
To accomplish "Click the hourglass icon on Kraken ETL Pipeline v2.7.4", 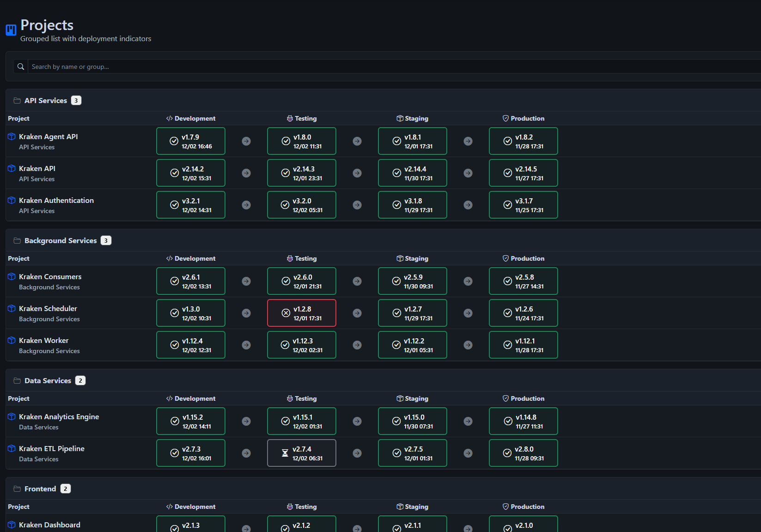I will click(x=285, y=453).
